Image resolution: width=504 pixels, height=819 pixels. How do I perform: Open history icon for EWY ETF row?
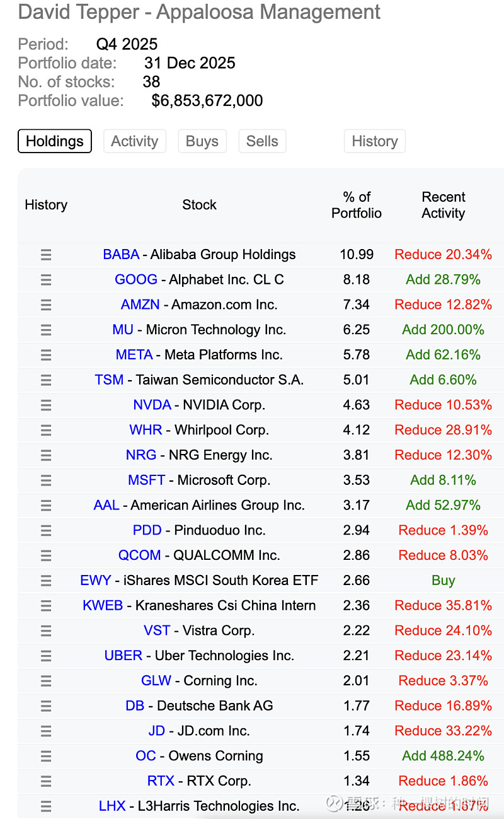point(46,581)
